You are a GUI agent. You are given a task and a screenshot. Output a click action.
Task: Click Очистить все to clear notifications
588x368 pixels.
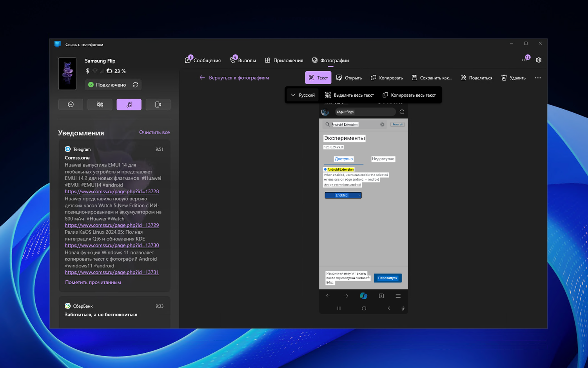154,132
